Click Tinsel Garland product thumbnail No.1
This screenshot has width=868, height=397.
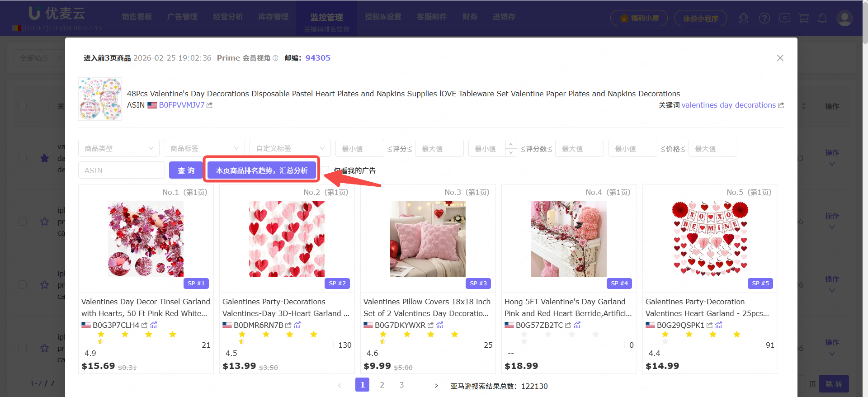tap(146, 239)
